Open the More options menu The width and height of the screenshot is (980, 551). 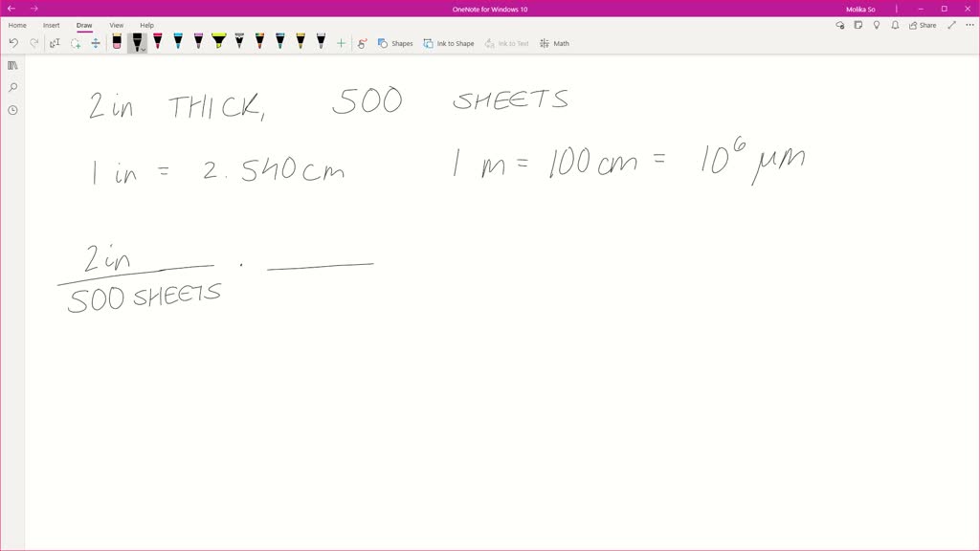pyautogui.click(x=970, y=25)
